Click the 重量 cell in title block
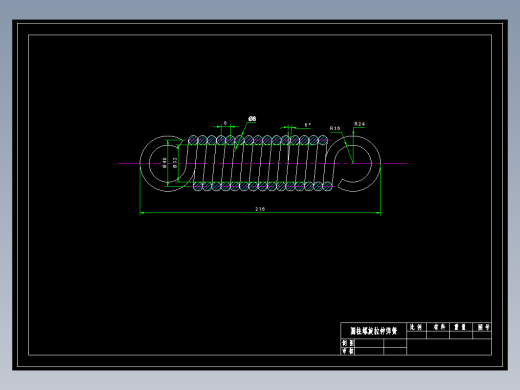 click(461, 327)
